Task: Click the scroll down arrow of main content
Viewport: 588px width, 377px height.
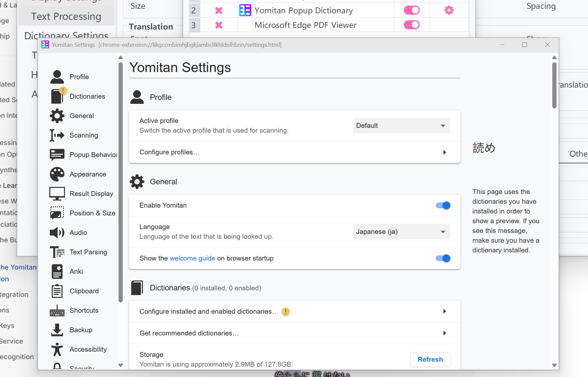Action: [554, 365]
